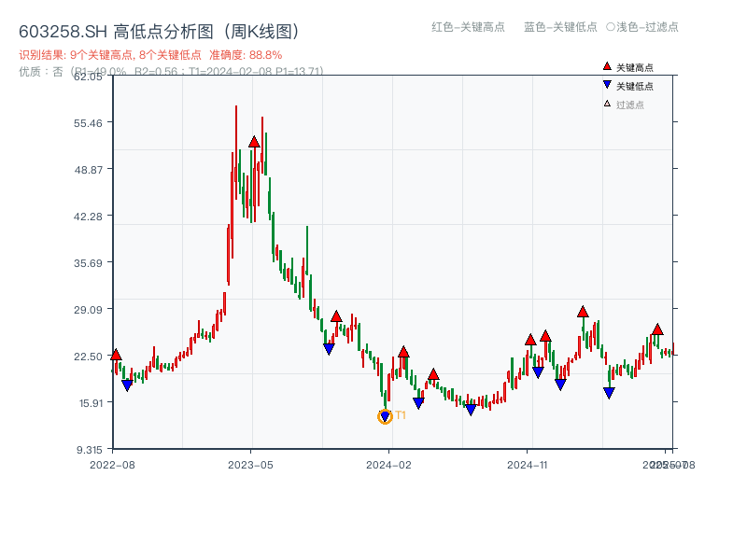Click the red marker near the 29.09 level
This screenshot has height=560, width=747.
coord(582,313)
